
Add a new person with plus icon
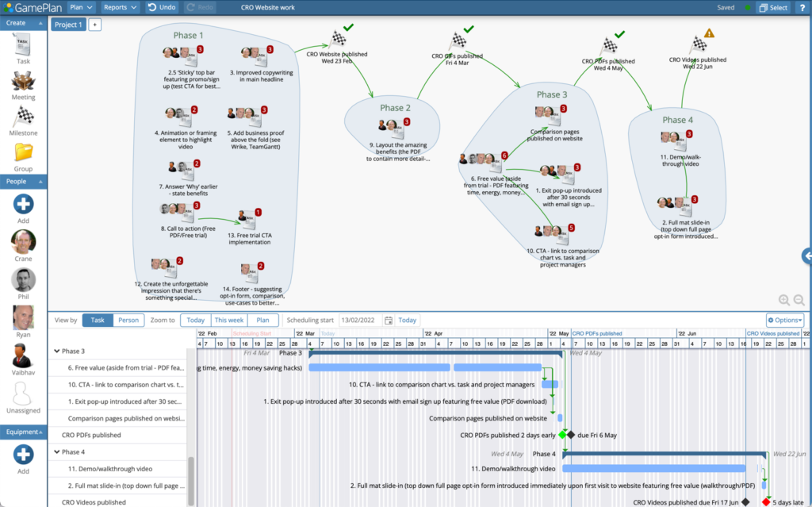(23, 204)
